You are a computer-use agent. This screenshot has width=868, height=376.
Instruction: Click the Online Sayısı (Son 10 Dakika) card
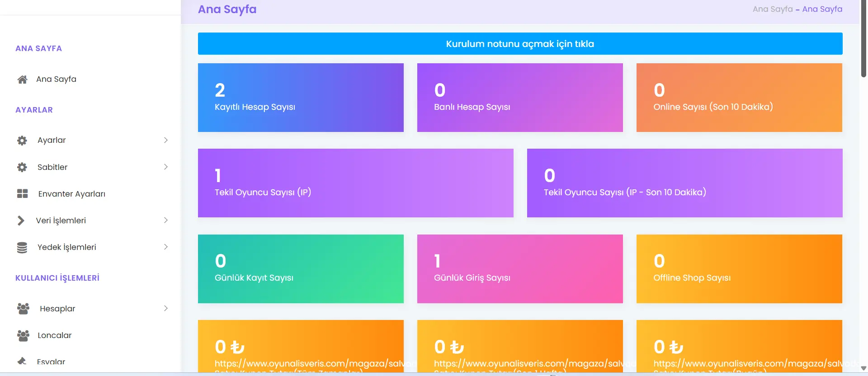[x=739, y=98]
